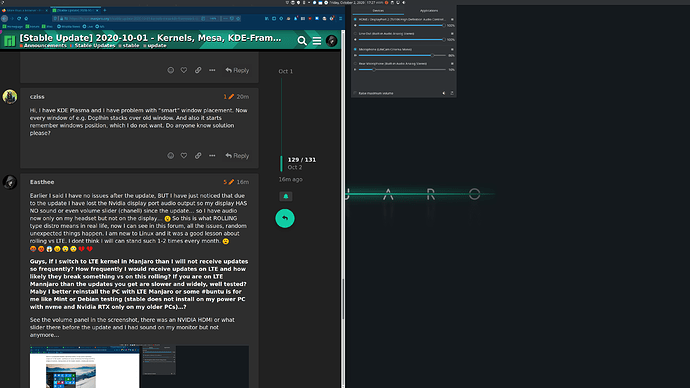Open a new browser tab
Screen dimensions: 690x388
tap(105, 10)
